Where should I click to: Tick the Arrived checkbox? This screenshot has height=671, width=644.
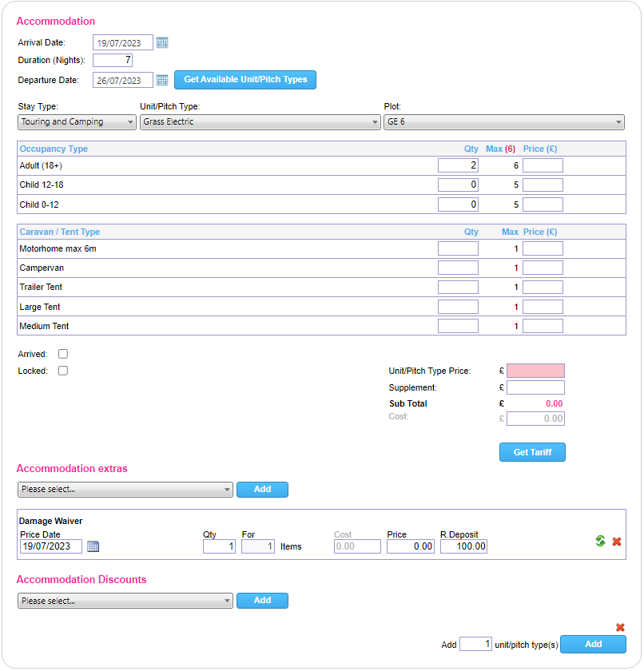63,354
